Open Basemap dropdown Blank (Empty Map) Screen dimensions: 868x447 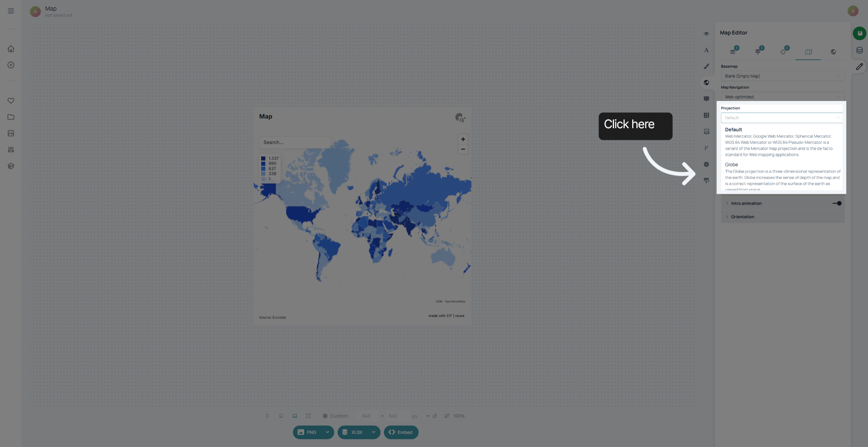tap(783, 76)
